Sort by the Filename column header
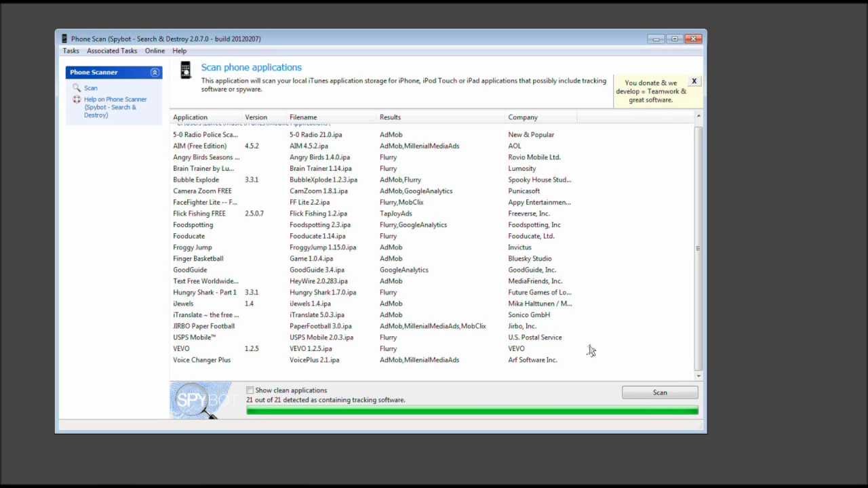 click(333, 117)
